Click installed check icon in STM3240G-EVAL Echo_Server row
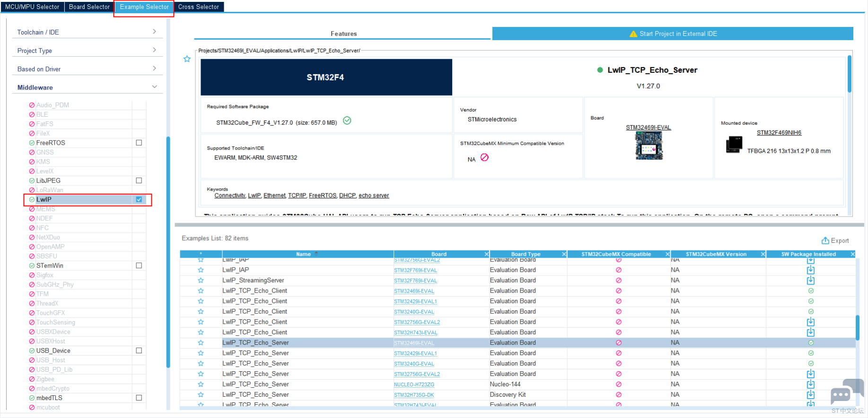The height and width of the screenshot is (418, 868). 811,364
